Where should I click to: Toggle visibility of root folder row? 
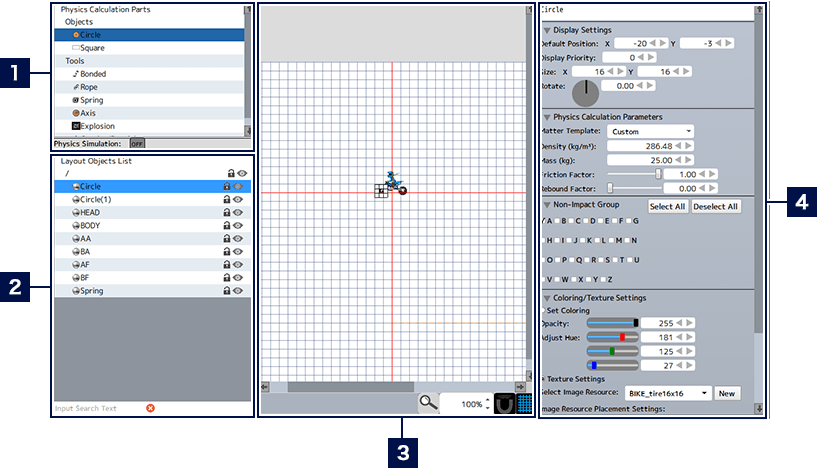(242, 174)
